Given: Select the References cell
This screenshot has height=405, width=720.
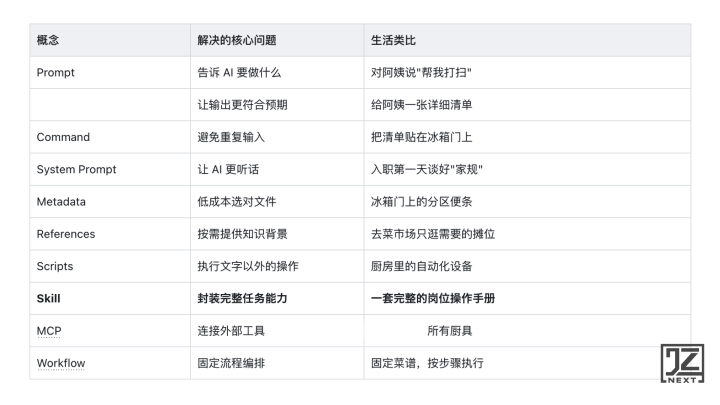Looking at the screenshot, I should point(66,234).
